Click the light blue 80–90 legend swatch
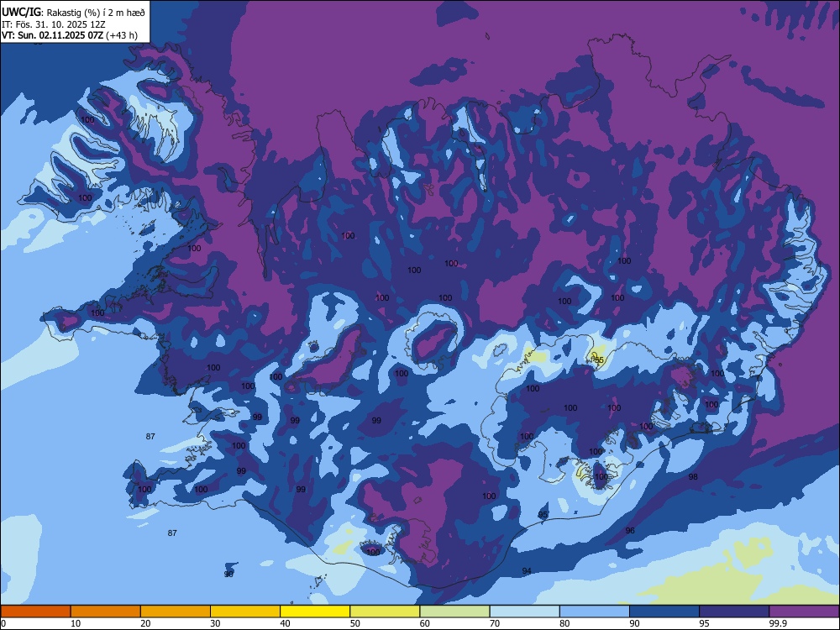Image resolution: width=840 pixels, height=630 pixels. tap(595, 612)
